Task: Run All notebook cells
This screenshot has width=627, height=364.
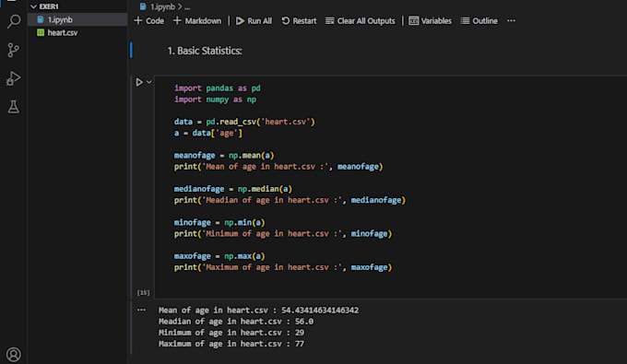Action: [254, 21]
